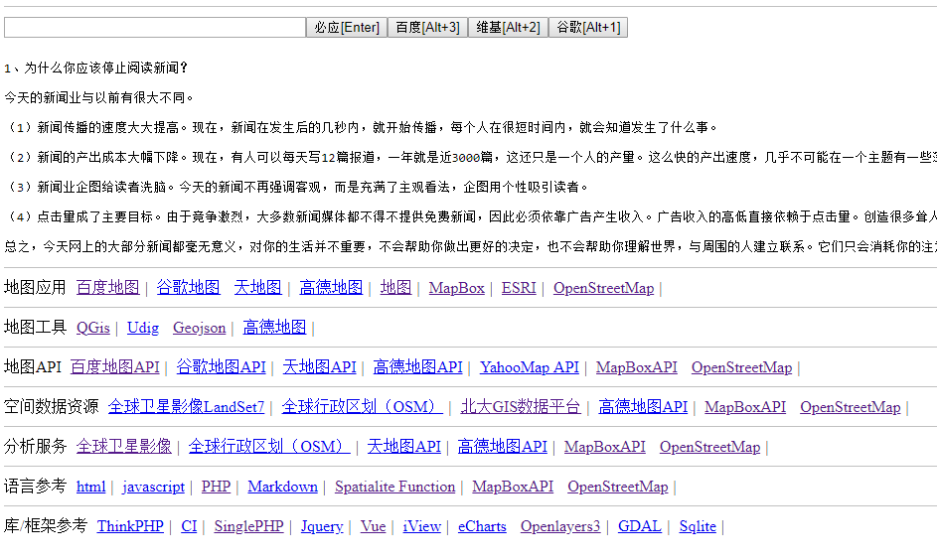Click the 维基[Alt+2] search button

(x=508, y=28)
